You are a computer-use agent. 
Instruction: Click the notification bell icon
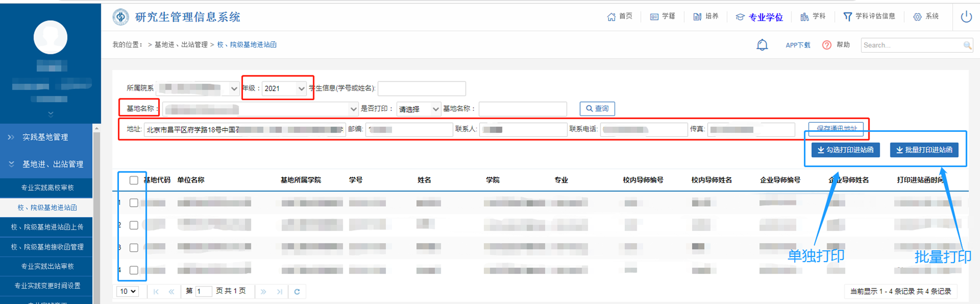[762, 45]
